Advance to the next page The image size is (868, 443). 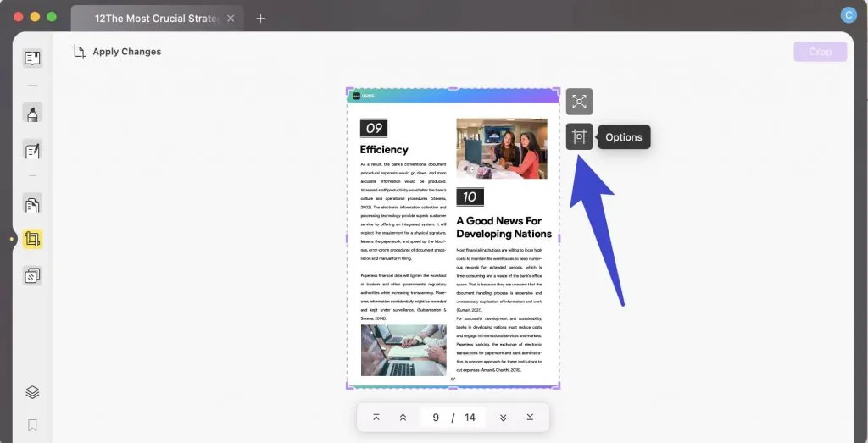[503, 418]
